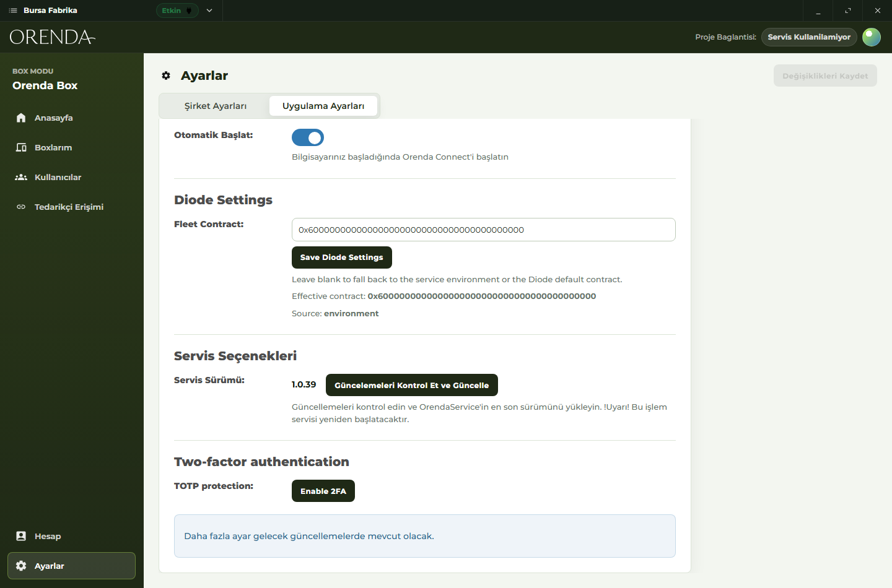Screen dimensions: 892x588
Task: Click the Etkin status badge
Action: click(177, 11)
